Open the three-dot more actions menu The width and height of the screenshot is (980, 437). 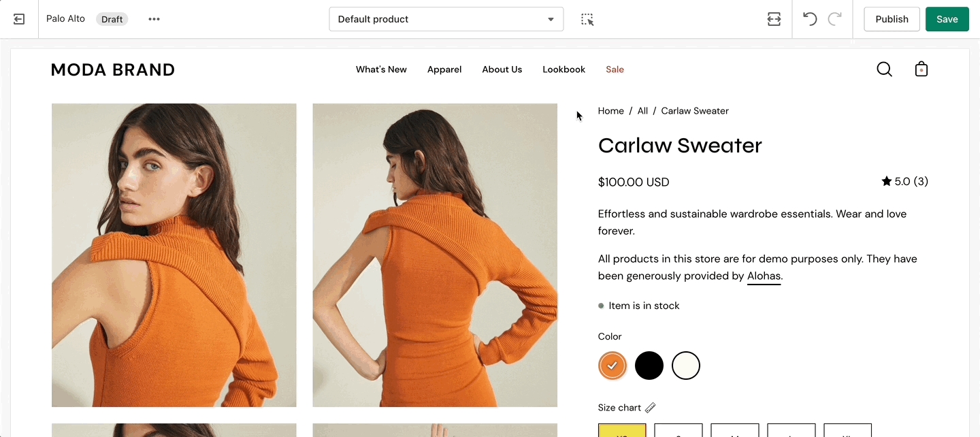click(154, 19)
